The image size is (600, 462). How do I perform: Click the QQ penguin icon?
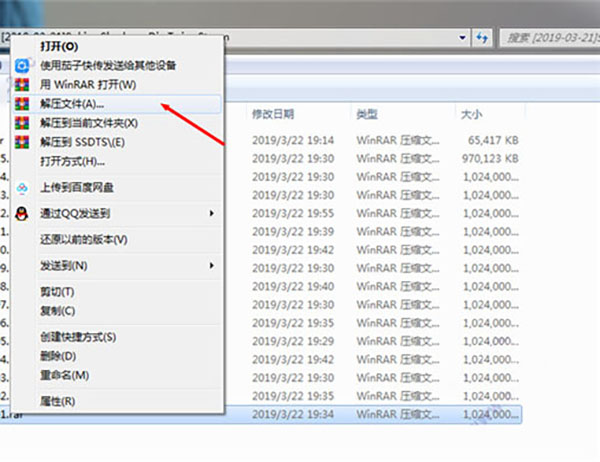pyautogui.click(x=22, y=214)
